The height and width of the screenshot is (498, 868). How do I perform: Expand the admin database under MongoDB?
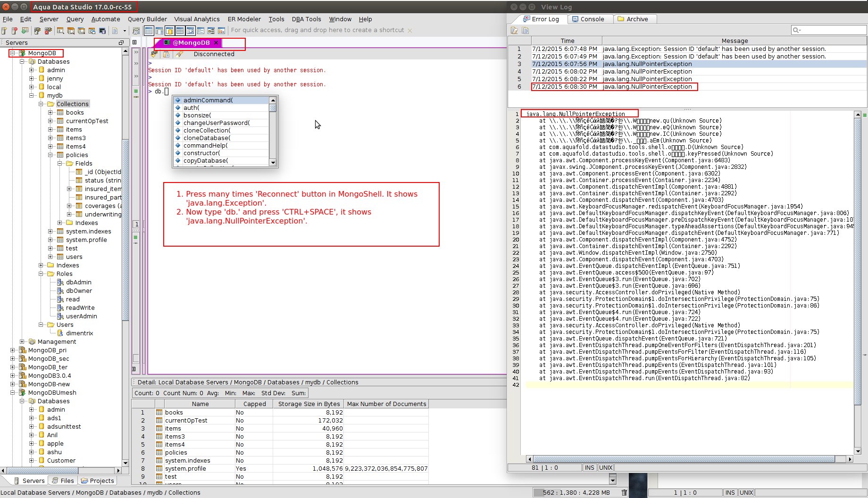pyautogui.click(x=32, y=70)
